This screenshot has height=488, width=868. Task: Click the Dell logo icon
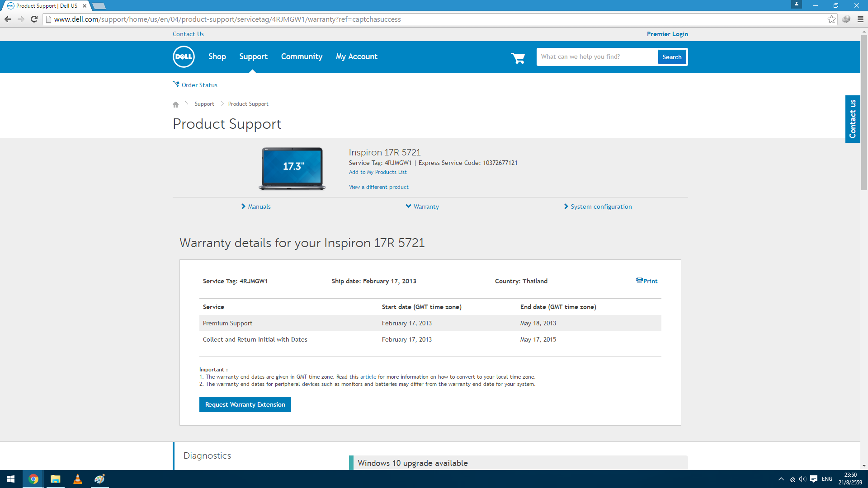point(184,57)
